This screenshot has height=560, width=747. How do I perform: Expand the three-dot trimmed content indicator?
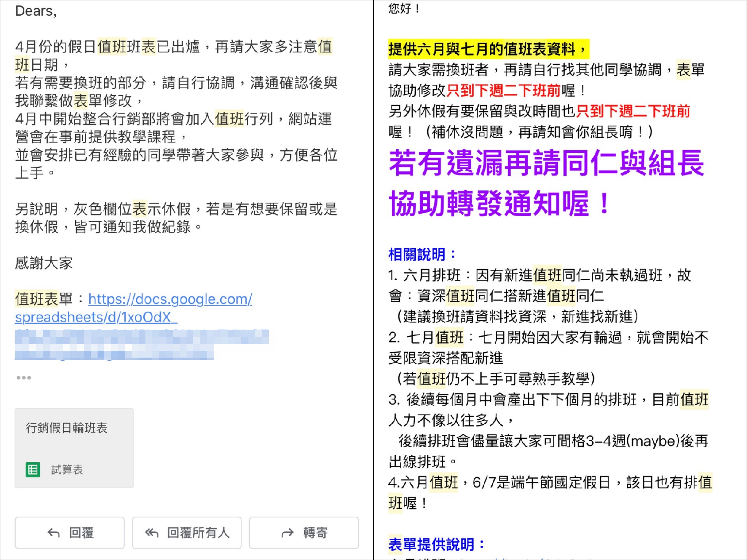pyautogui.click(x=24, y=378)
